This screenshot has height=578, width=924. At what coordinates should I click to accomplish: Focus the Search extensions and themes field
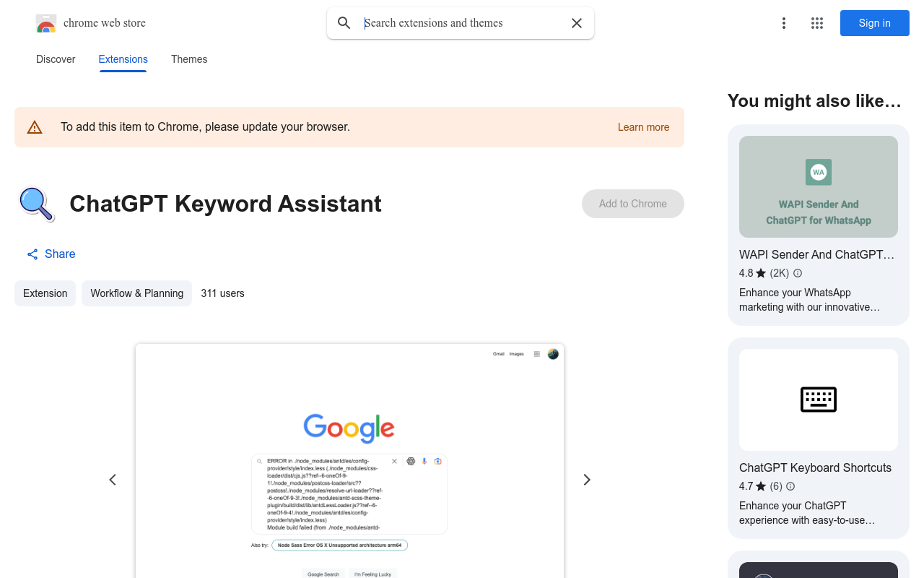pyautogui.click(x=462, y=23)
